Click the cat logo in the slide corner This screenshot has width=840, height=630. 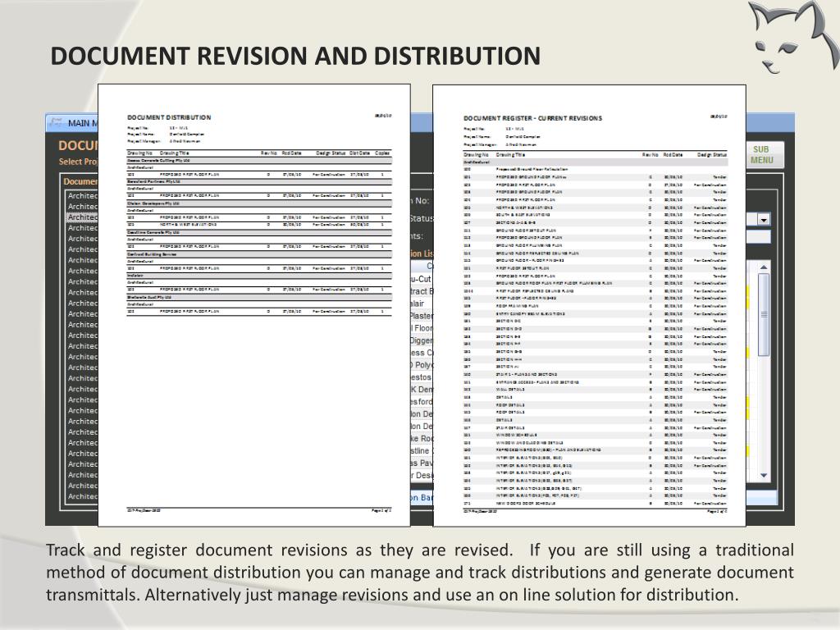coord(793,36)
